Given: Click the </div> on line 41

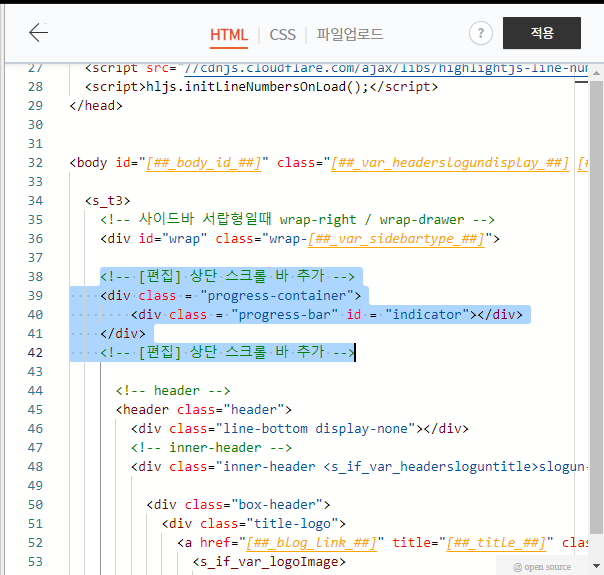Looking at the screenshot, I should [x=123, y=334].
